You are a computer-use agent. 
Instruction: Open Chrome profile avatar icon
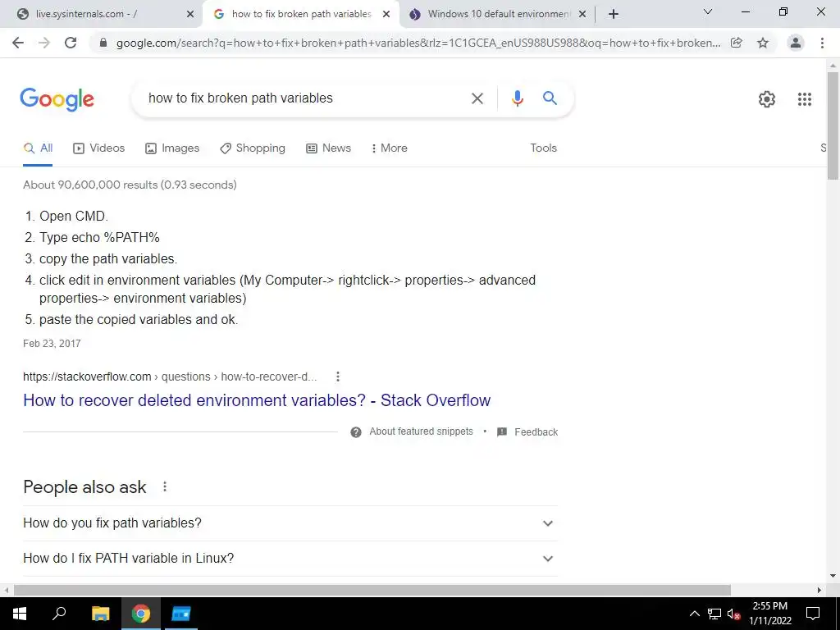pyautogui.click(x=796, y=43)
